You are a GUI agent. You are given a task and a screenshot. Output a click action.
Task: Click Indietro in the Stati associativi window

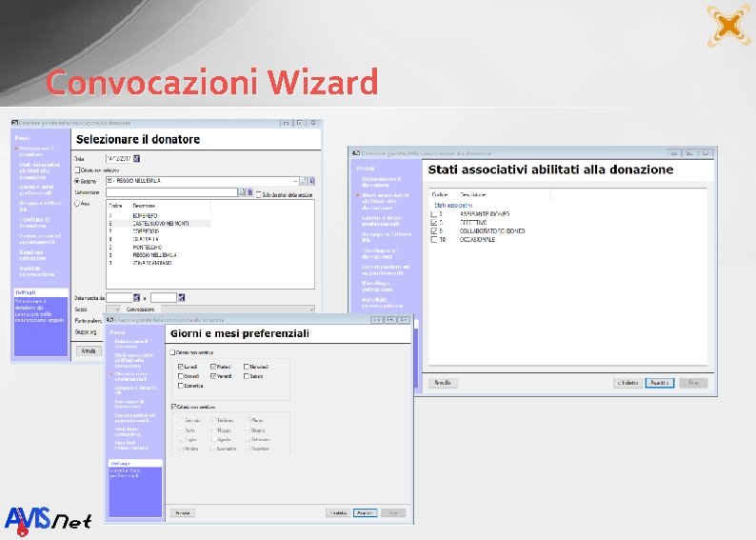[627, 383]
